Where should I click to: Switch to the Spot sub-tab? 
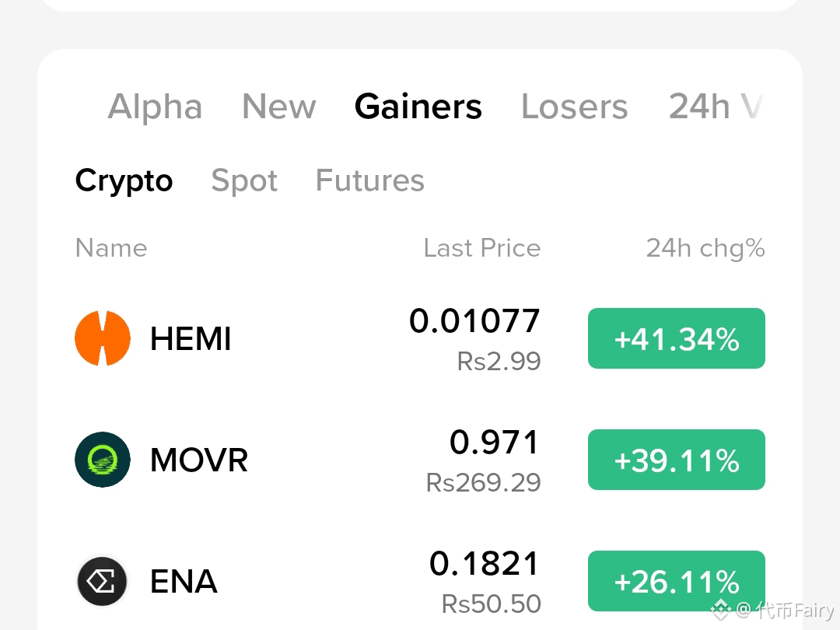click(x=244, y=180)
